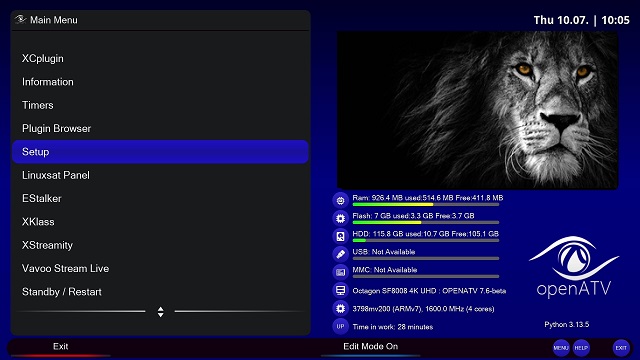Viewport: 640px width, 360px height.
Task: Click the receiver model monitor icon
Action: [x=340, y=290]
